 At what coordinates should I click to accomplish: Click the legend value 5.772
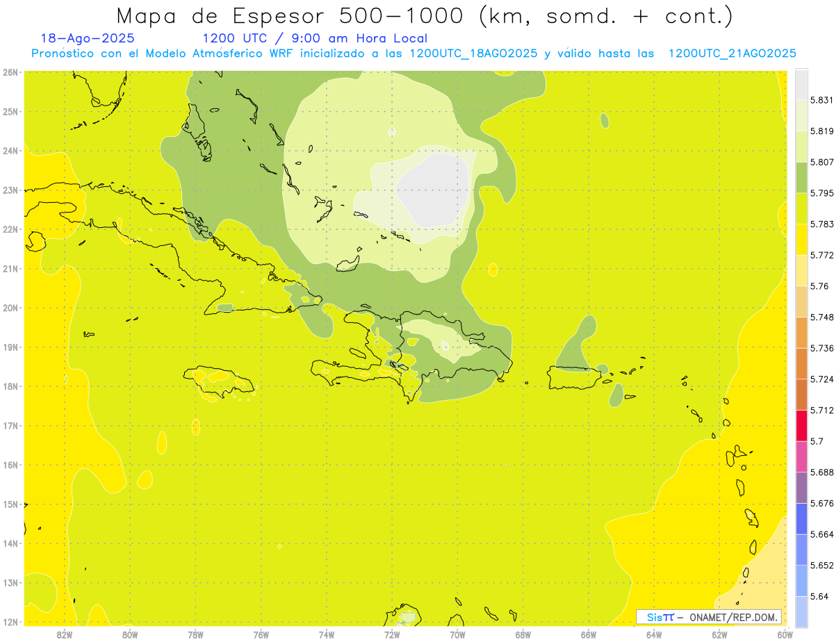pos(821,256)
